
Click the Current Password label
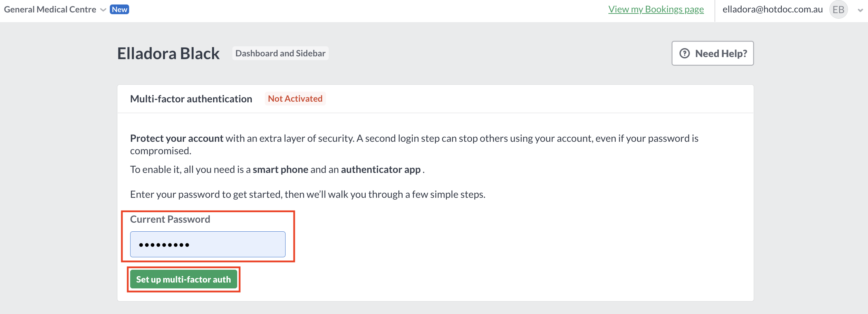point(170,219)
